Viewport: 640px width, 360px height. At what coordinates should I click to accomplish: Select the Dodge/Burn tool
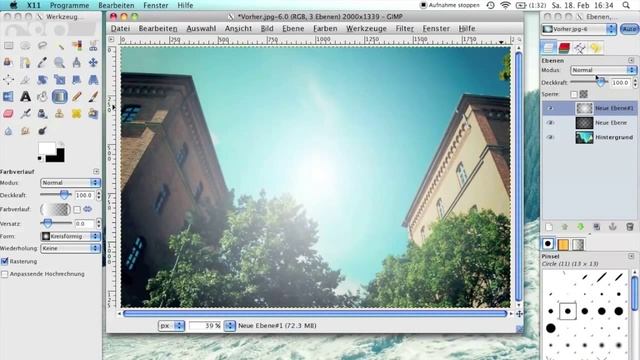tap(42, 131)
